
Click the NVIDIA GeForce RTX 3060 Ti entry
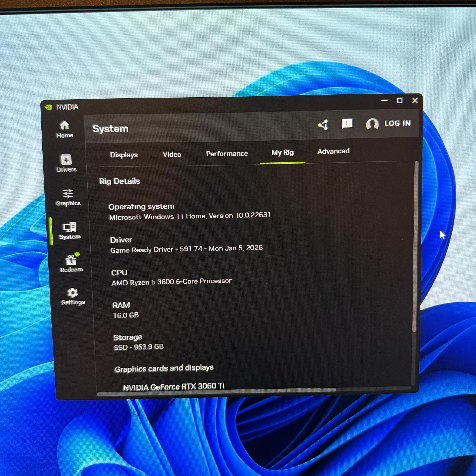pos(173,387)
